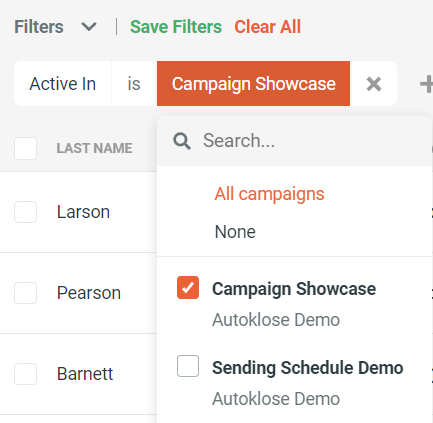
Task: Open the Active In field dropdown
Action: point(63,84)
